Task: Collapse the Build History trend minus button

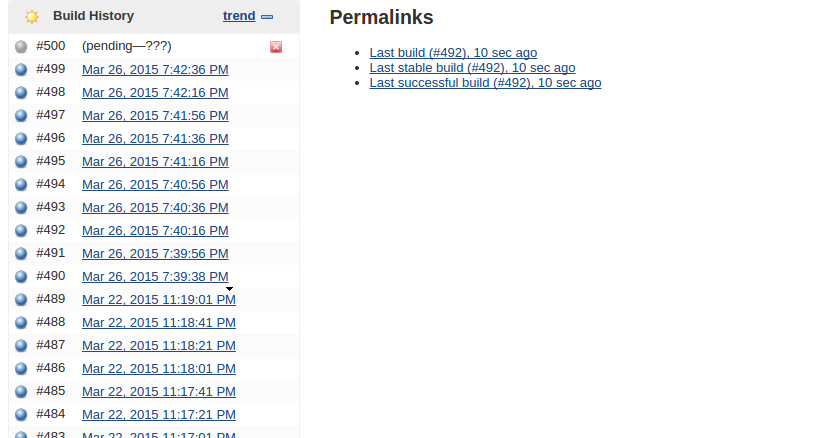Action: 266,17
